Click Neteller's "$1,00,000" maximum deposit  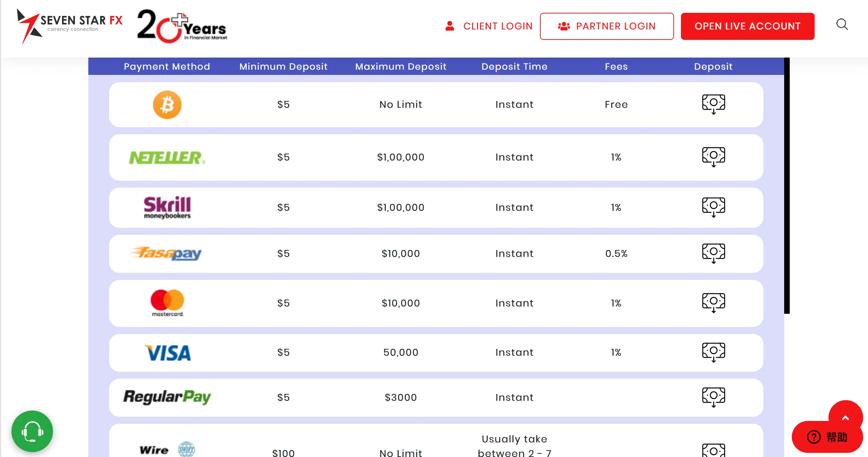point(401,157)
